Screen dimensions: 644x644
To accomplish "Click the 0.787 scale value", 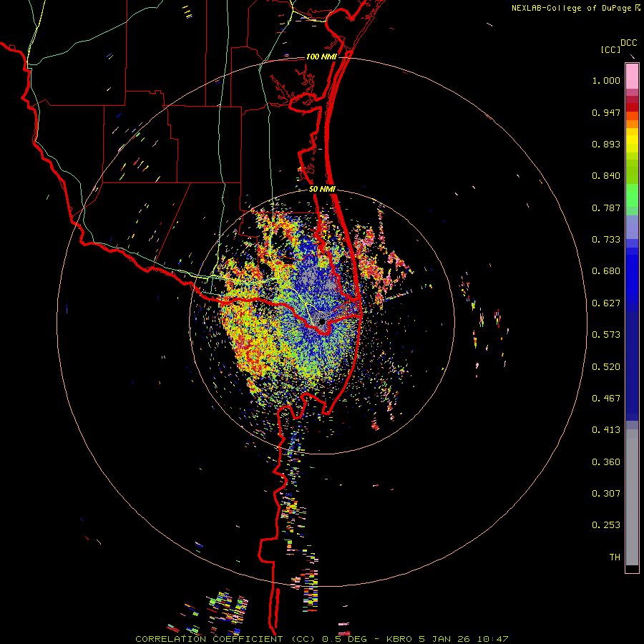I will tap(606, 208).
